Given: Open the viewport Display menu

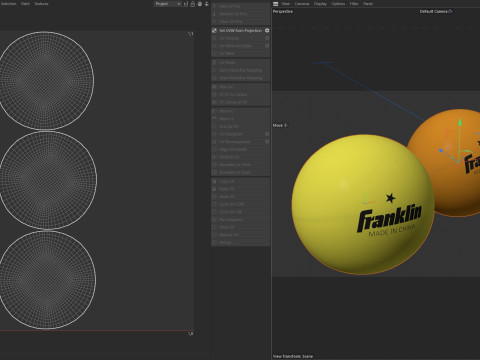Looking at the screenshot, I should [320, 4].
